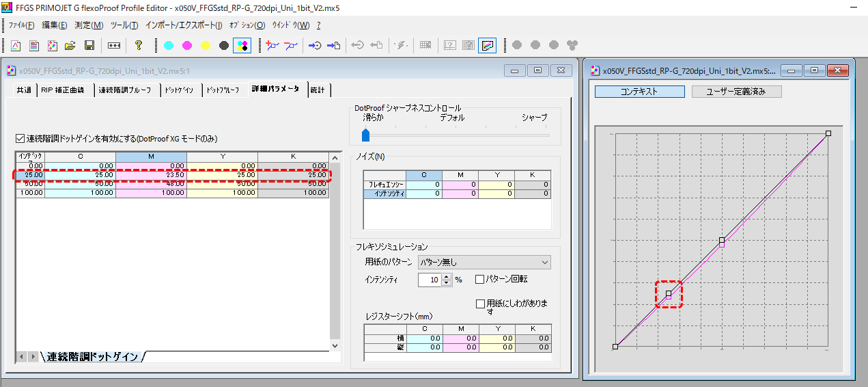Switch to the 共通 tab

coord(24,90)
